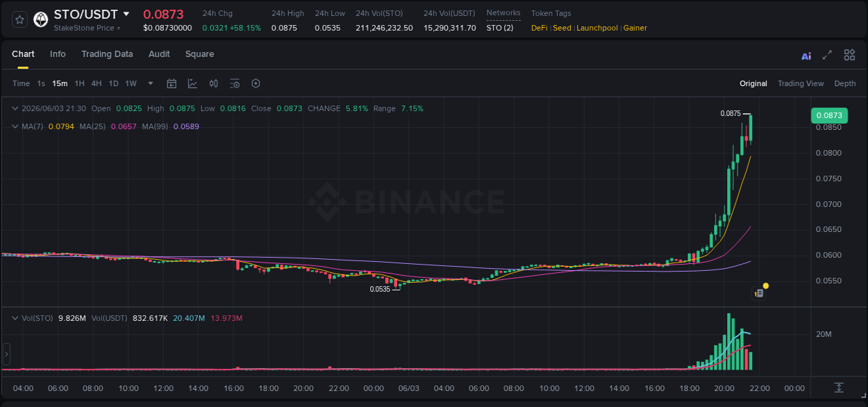The width and height of the screenshot is (868, 407).
Task: Open the Chart tab
Action: [x=23, y=54]
